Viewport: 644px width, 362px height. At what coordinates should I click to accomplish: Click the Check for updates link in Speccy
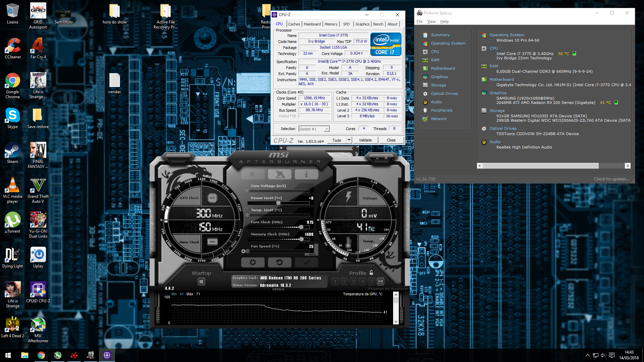(611, 179)
